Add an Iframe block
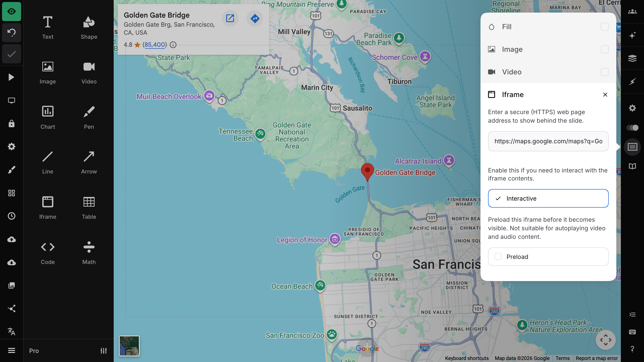The width and height of the screenshot is (644, 362). click(48, 208)
